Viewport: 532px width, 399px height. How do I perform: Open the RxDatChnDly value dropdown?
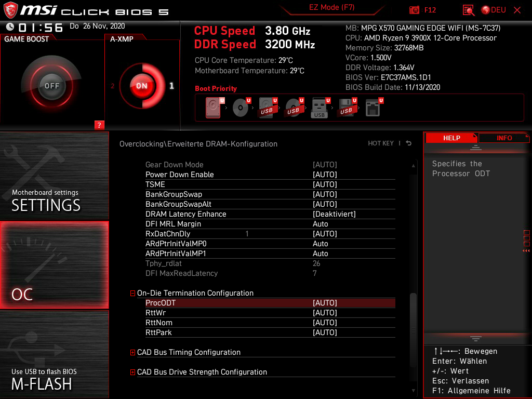point(325,233)
